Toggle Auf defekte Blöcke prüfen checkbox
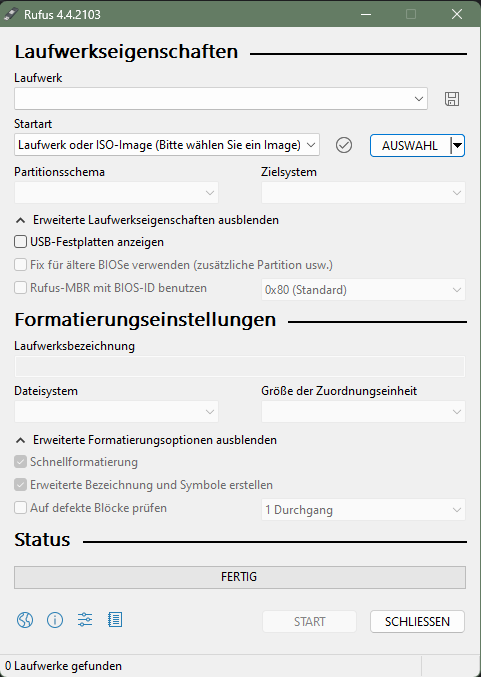The height and width of the screenshot is (677, 481). [x=20, y=508]
